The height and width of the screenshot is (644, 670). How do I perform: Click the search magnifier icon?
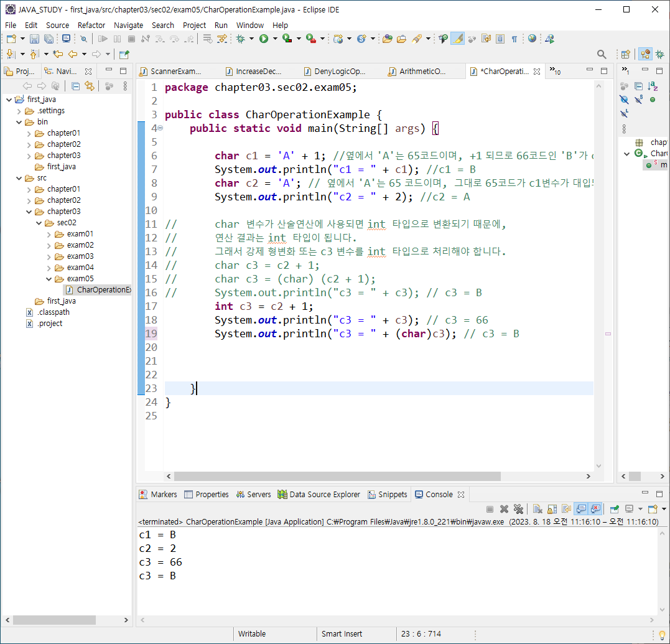(602, 54)
